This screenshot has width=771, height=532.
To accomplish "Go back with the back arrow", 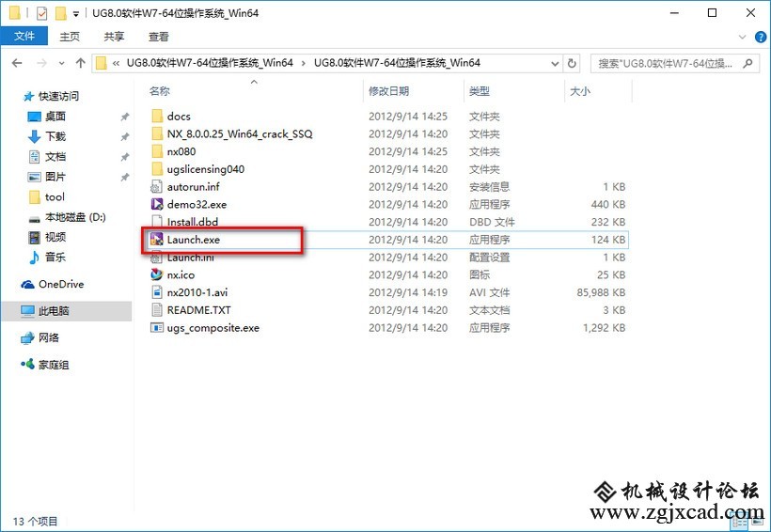I will point(17,63).
